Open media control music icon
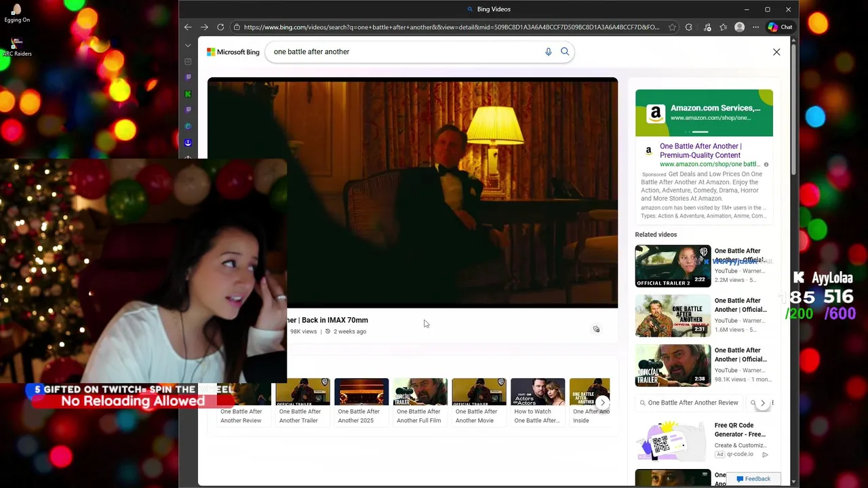The image size is (868, 488). (707, 27)
